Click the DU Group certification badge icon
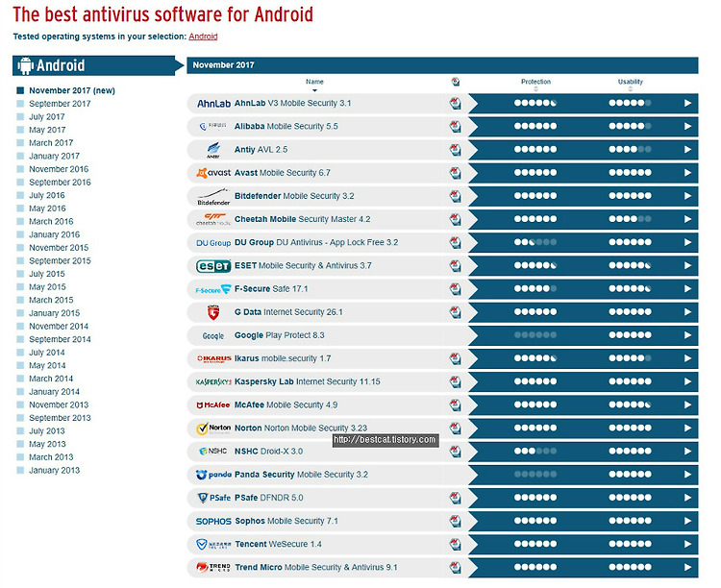Viewport: 721px width, 588px height. click(x=456, y=242)
